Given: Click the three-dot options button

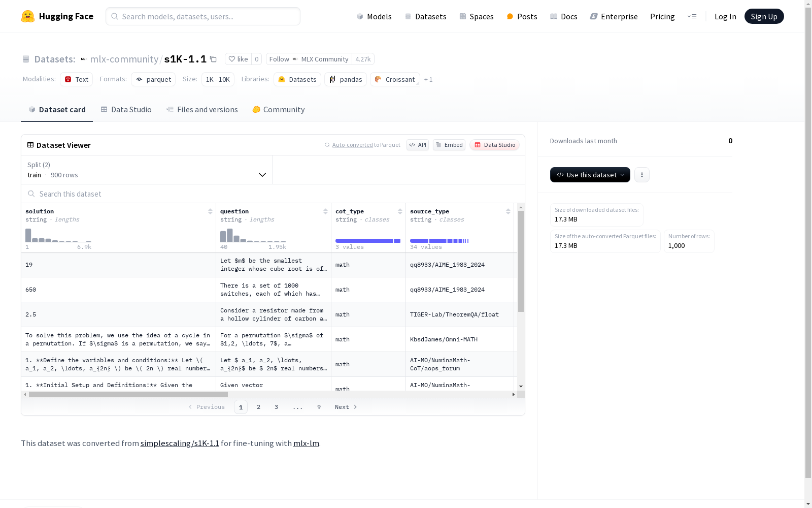Looking at the screenshot, I should click(642, 175).
